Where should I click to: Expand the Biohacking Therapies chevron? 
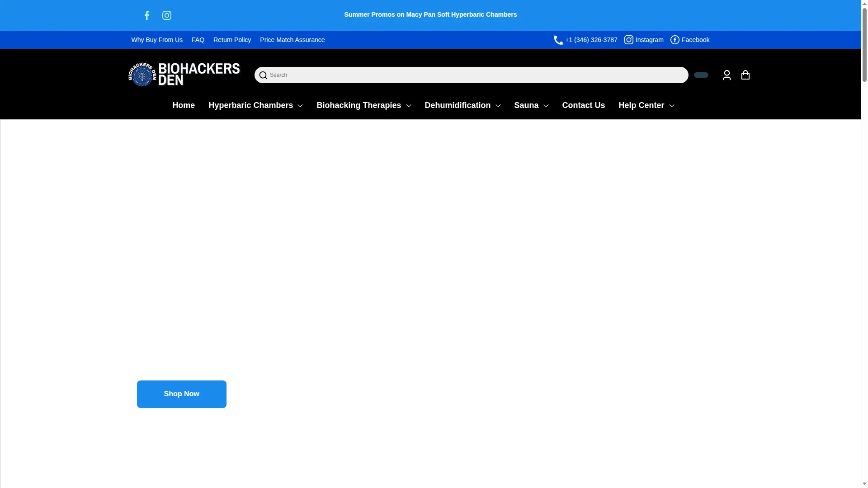(409, 106)
